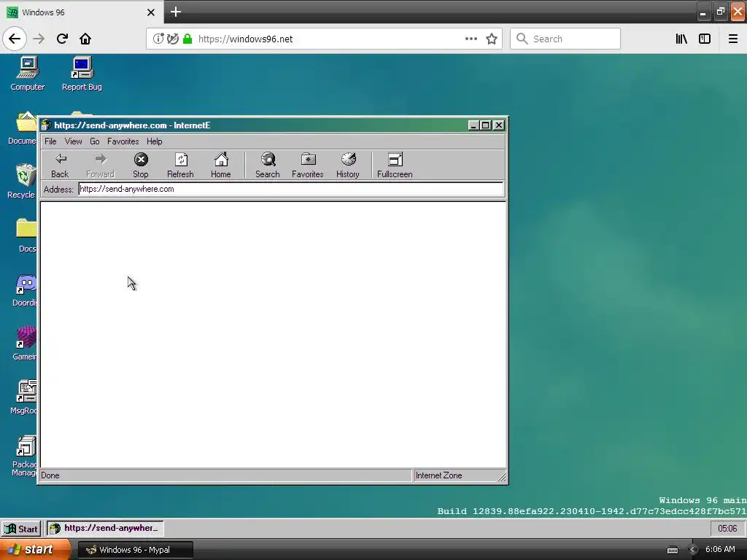Open the Help menu in InternetE

155,141
